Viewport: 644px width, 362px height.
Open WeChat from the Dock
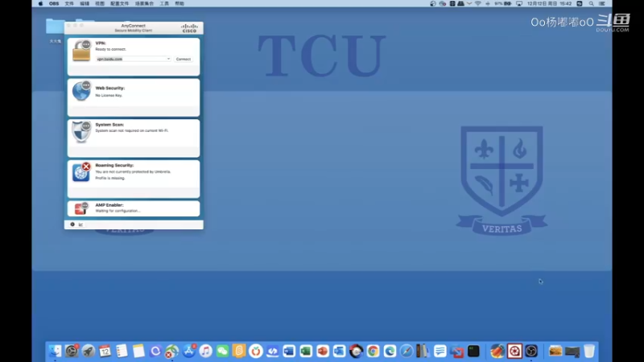tap(222, 351)
